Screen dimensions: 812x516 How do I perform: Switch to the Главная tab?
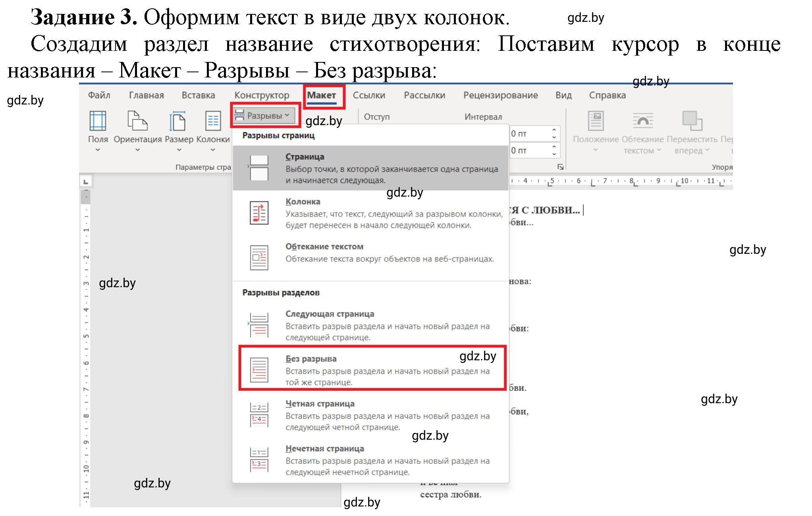[147, 95]
